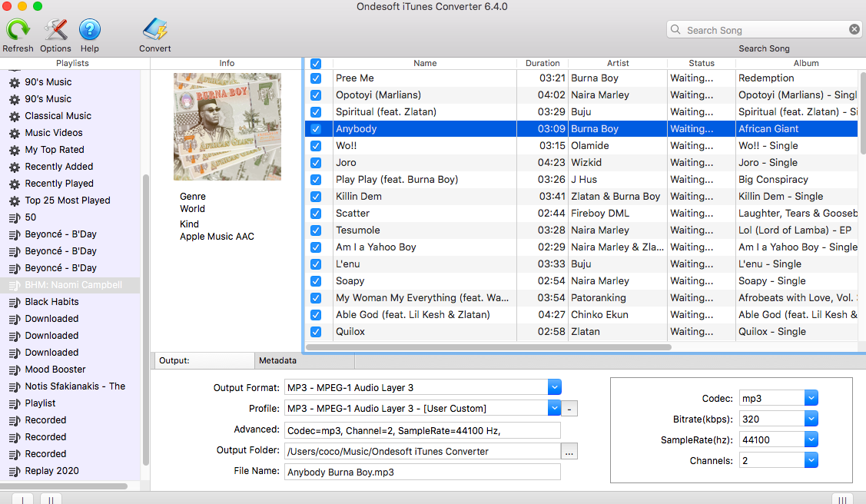Viewport: 866px width, 504px height.
Task: Click the Refresh toolbar icon
Action: (x=18, y=29)
